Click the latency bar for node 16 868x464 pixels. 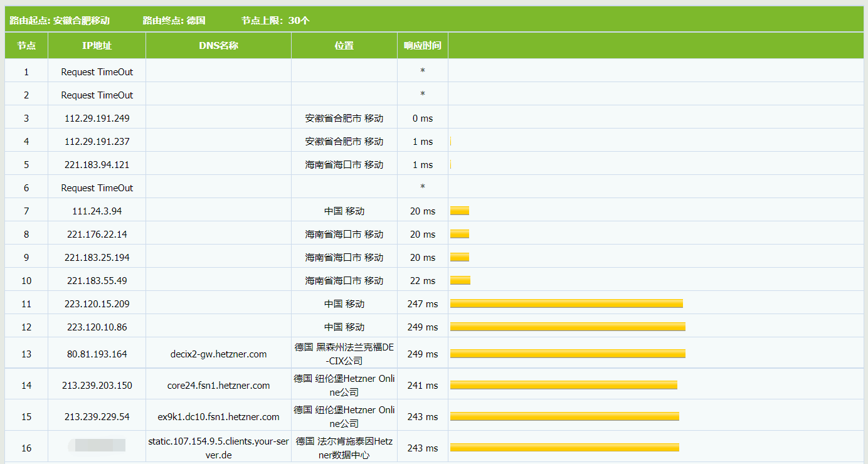(564, 448)
